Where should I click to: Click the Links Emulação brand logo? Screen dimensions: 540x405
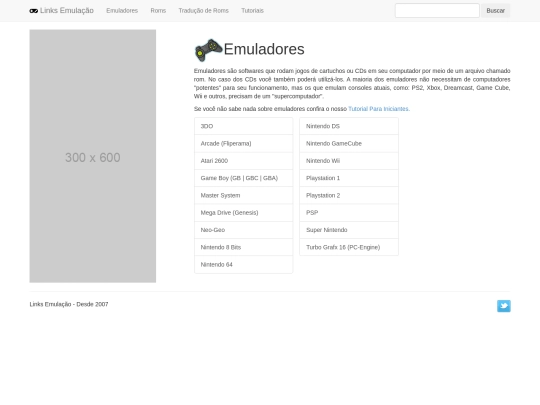[x=62, y=11]
